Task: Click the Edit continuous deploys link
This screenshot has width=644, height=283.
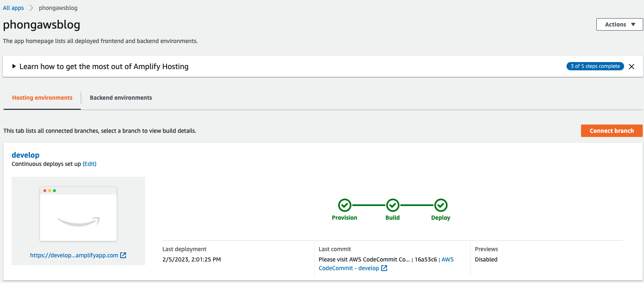Action: click(90, 164)
